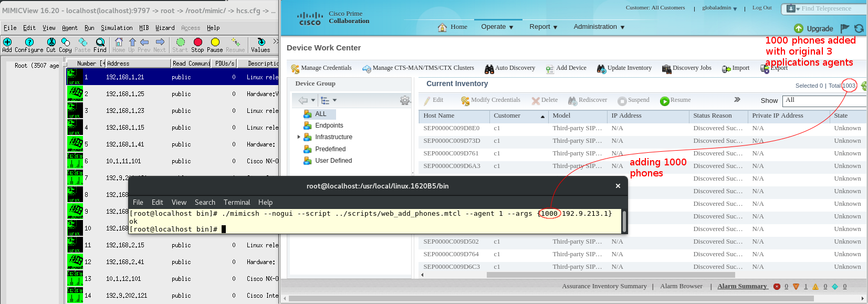Image resolution: width=868 pixels, height=304 pixels.
Task: Open the Agent menu in MIMICView
Action: click(x=70, y=28)
